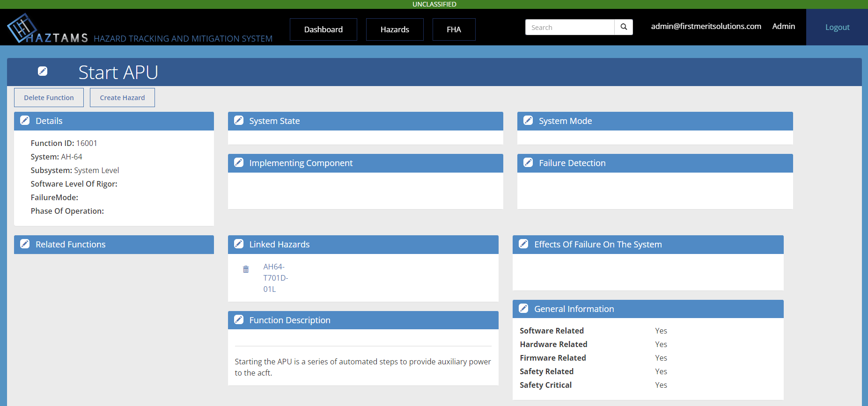Edit Linked Hazards pencil icon
Viewport: 868px width, 406px height.
click(x=239, y=244)
